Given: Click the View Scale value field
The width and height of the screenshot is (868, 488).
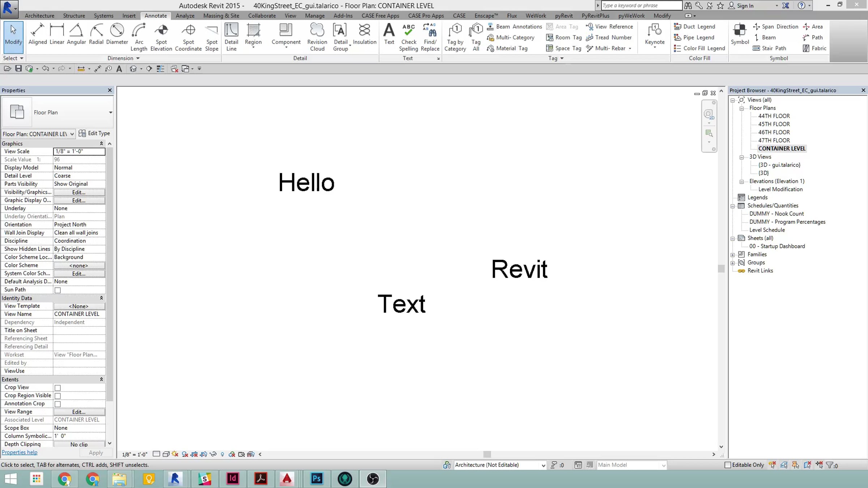Looking at the screenshot, I should coord(79,151).
